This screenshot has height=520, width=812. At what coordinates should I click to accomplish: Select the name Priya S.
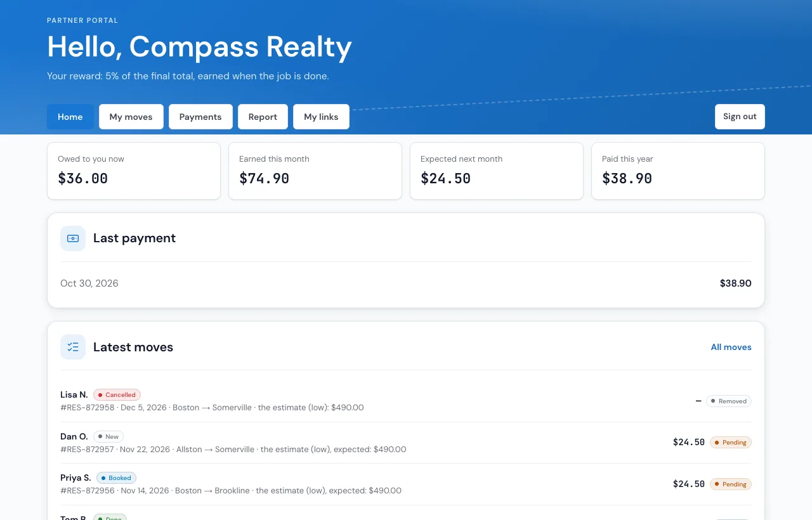75,478
